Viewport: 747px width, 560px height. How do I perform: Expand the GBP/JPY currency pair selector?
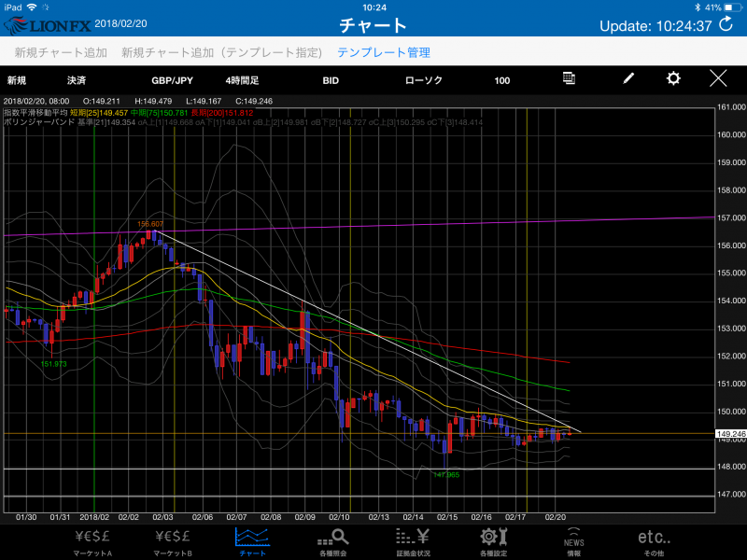[x=171, y=80]
